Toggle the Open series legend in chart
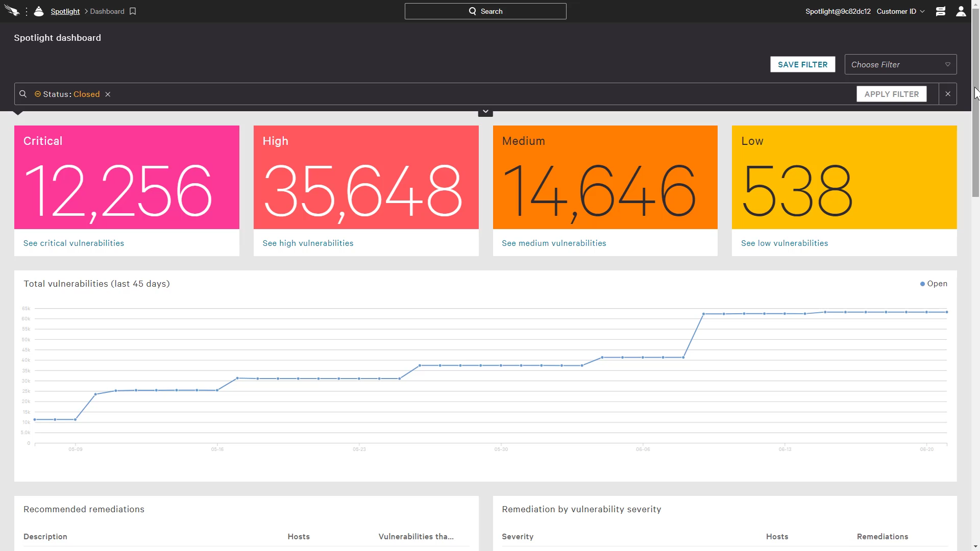 click(x=934, y=284)
